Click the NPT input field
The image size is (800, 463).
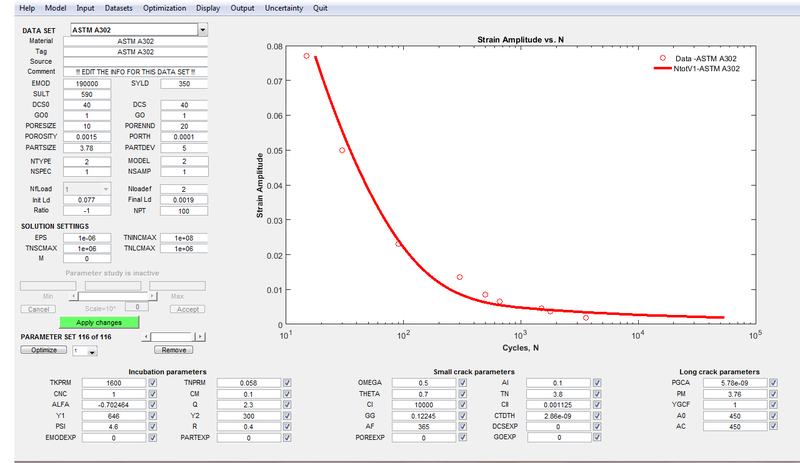pos(184,211)
